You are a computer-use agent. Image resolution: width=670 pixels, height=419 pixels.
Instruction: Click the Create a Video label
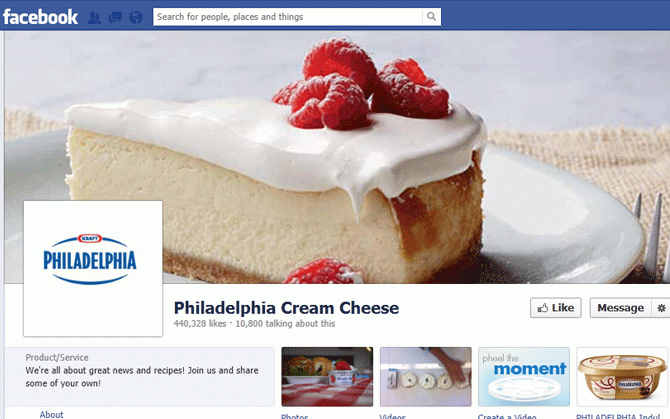pos(507,416)
